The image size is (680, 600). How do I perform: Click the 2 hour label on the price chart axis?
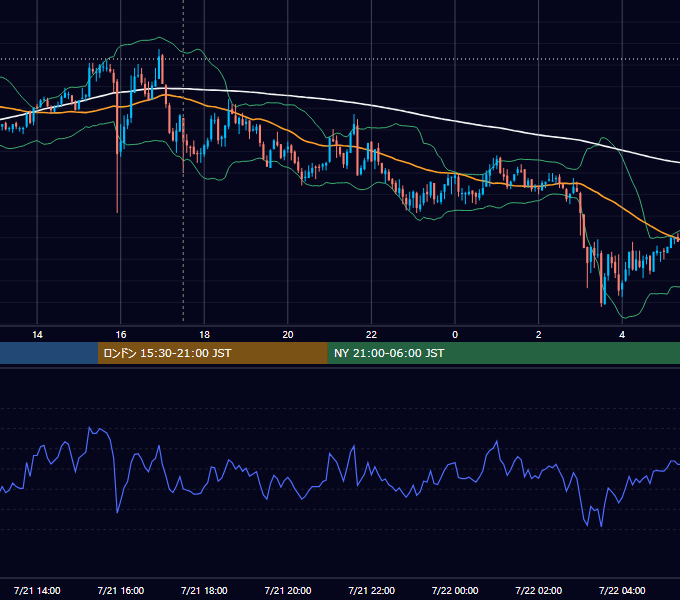click(x=538, y=335)
